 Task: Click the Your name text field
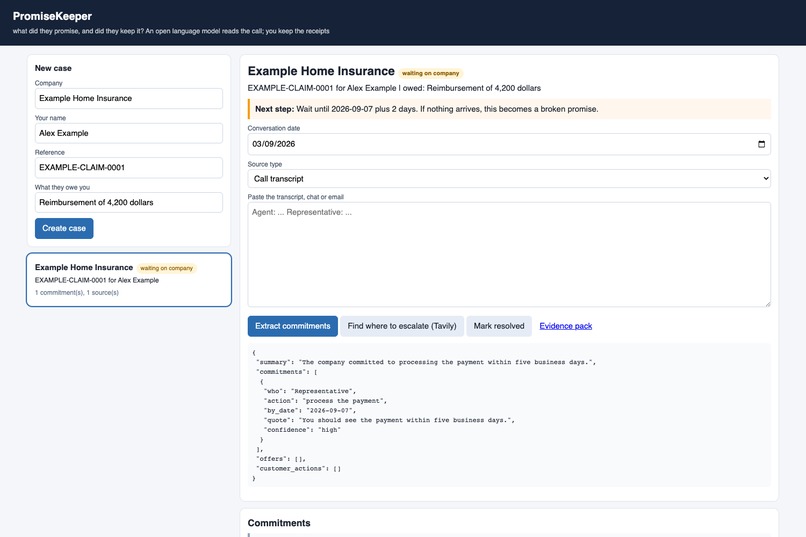pyautogui.click(x=129, y=133)
